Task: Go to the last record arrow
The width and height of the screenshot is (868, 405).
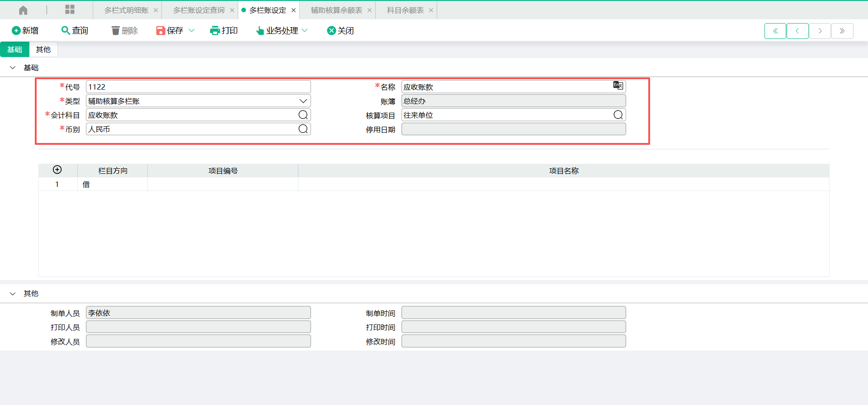Action: pos(842,31)
